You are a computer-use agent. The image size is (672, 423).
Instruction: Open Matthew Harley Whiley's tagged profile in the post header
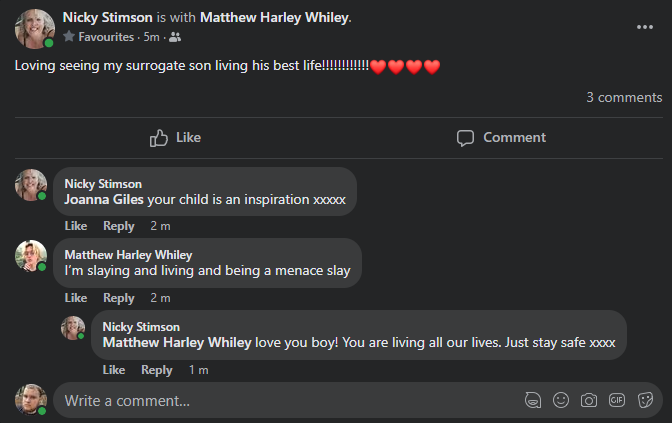[x=274, y=17]
